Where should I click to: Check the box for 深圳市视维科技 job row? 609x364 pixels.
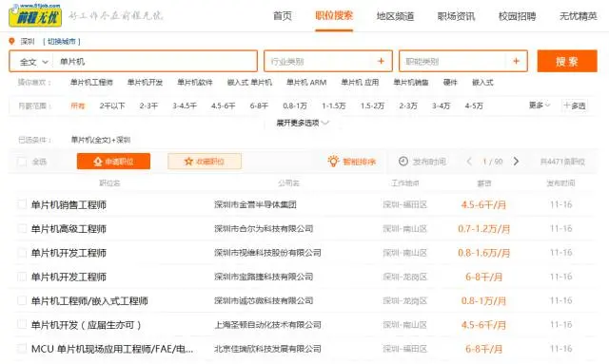[22, 252]
